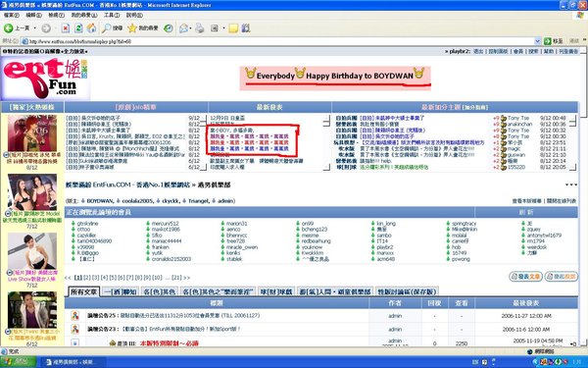Jump to last page [21]
Viewport: 588px width, 368px height.
click(176, 278)
